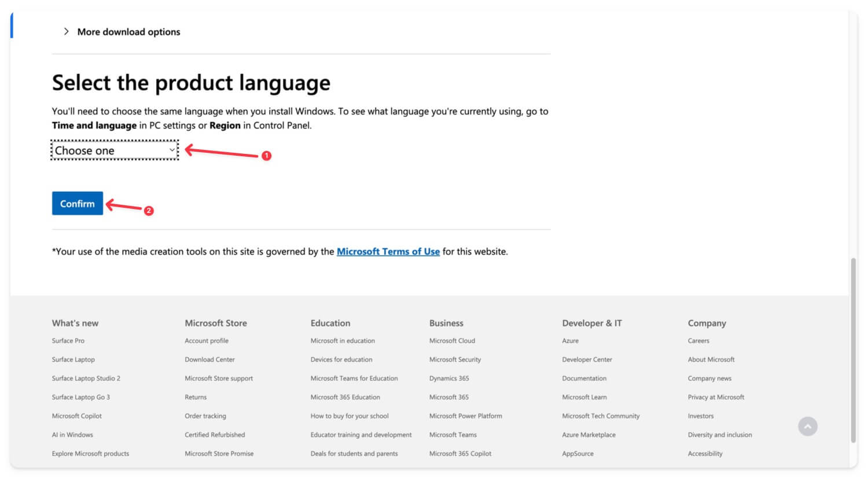Open Surface Laptop Studio 2 link

click(86, 378)
